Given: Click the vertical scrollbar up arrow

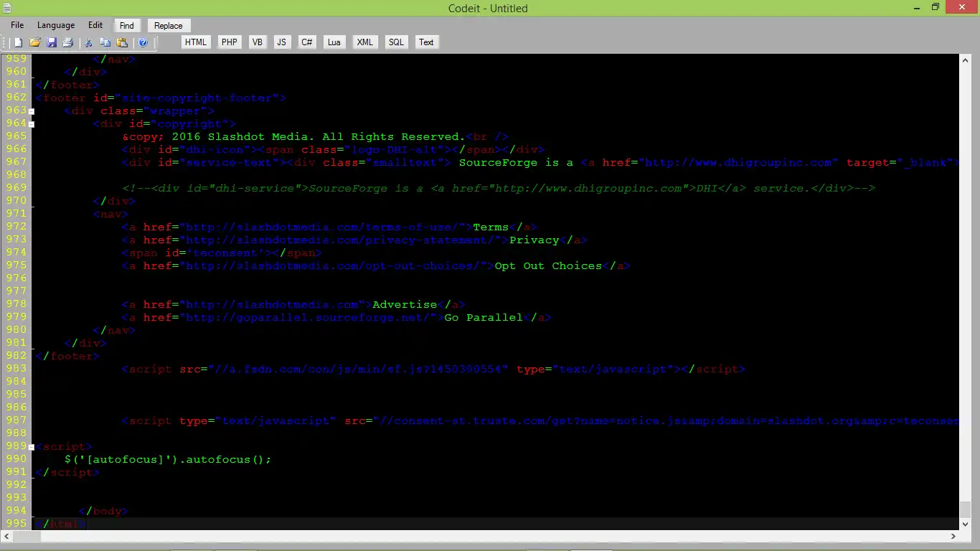Looking at the screenshot, I should click(x=966, y=60).
